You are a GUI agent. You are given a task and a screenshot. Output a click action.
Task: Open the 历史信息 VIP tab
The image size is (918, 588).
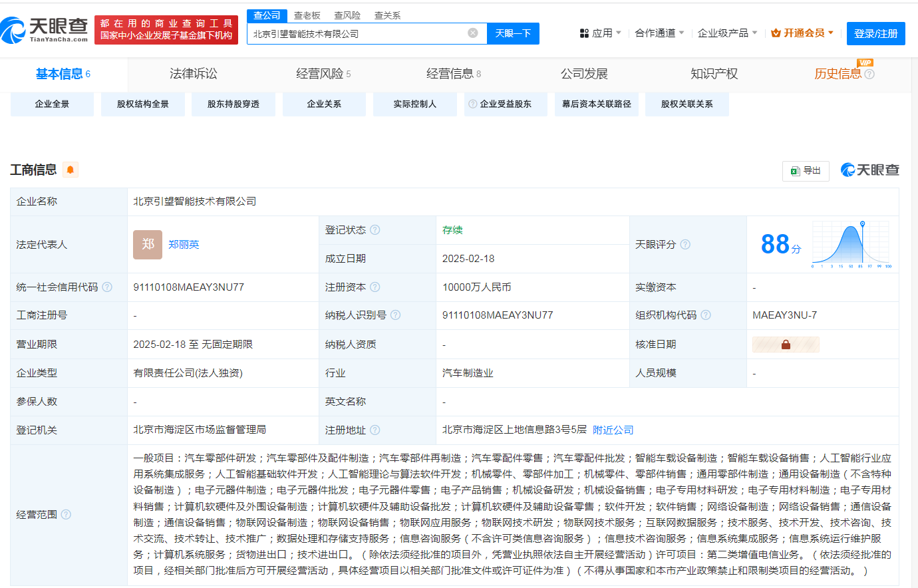(844, 74)
